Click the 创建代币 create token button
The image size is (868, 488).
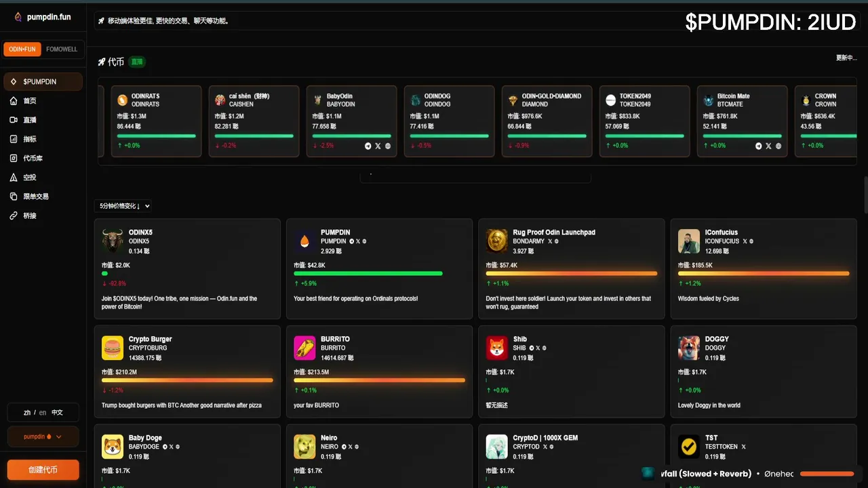coord(43,470)
